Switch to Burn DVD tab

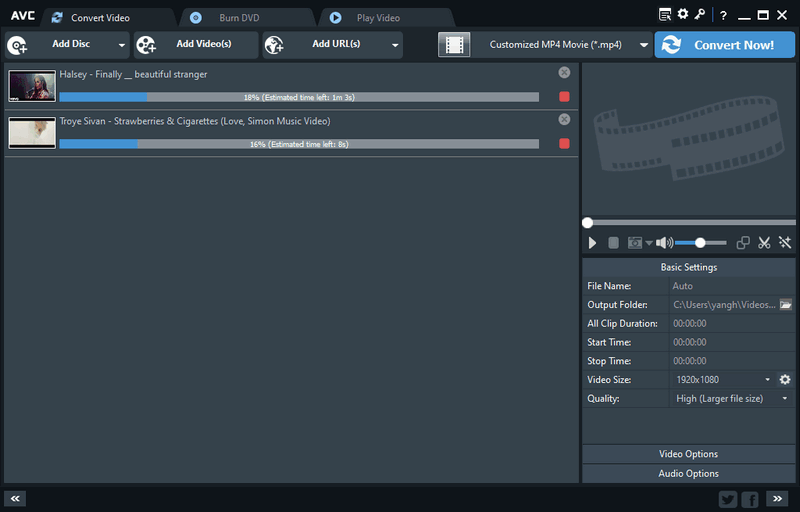239,18
